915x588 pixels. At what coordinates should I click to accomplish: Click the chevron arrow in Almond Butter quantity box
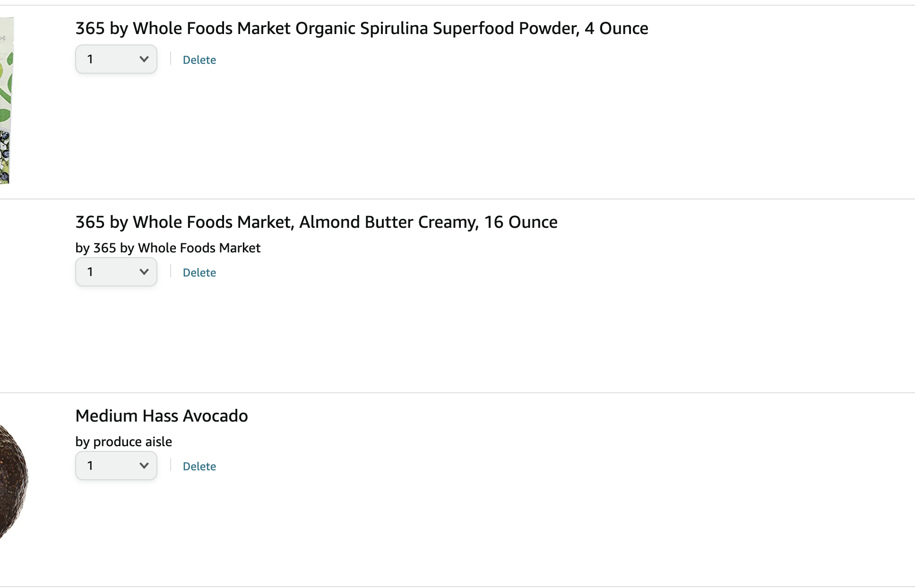(144, 272)
